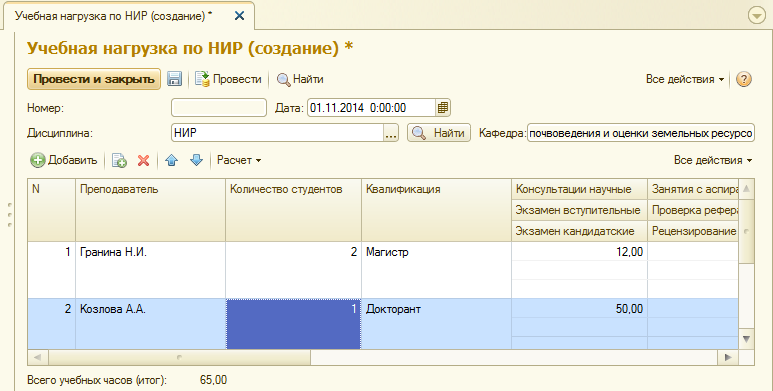Click Докторант qualification cell

click(436, 324)
